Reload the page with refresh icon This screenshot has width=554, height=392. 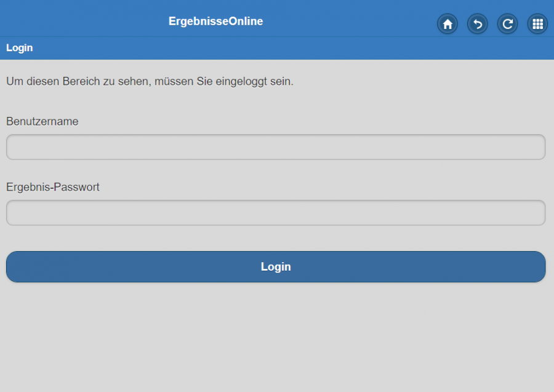click(507, 24)
